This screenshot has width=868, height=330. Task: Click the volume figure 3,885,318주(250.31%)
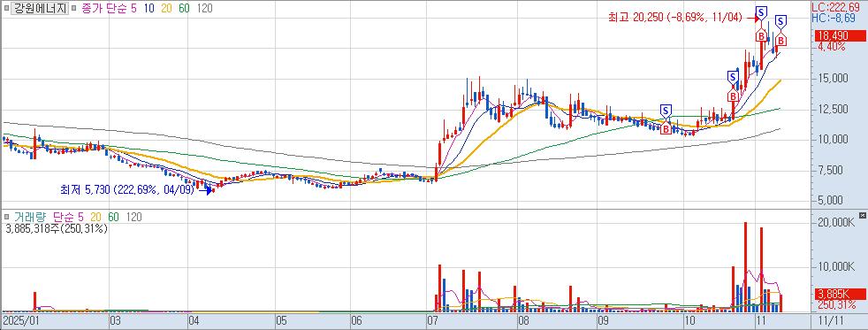56,228
